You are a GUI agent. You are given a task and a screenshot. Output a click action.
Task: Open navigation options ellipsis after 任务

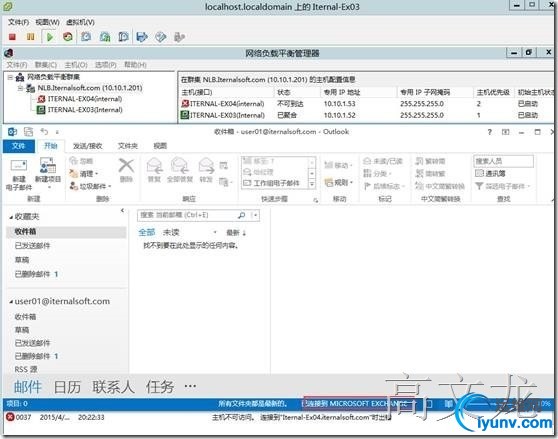pyautogui.click(x=190, y=386)
